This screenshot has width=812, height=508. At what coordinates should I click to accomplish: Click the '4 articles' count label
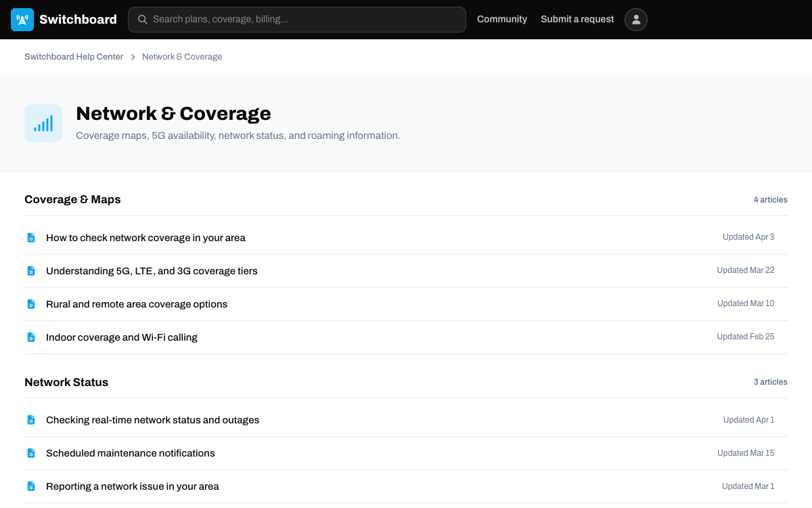click(x=771, y=200)
